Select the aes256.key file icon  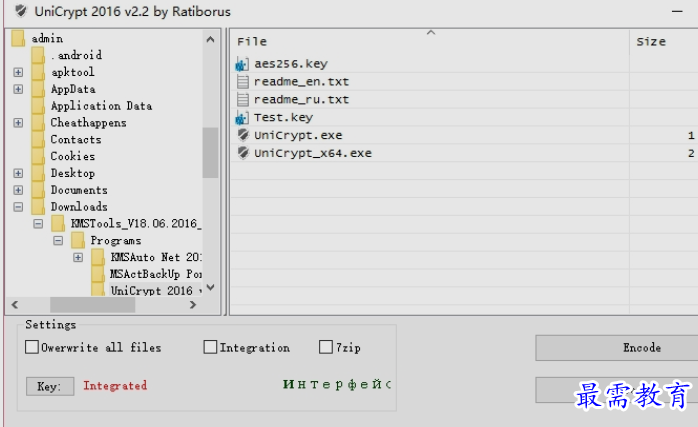click(x=242, y=64)
